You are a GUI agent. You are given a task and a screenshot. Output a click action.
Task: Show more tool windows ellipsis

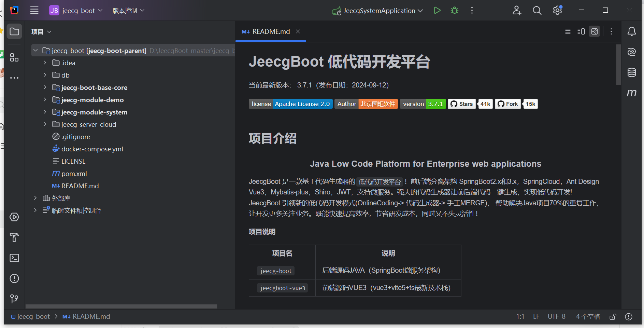point(14,78)
